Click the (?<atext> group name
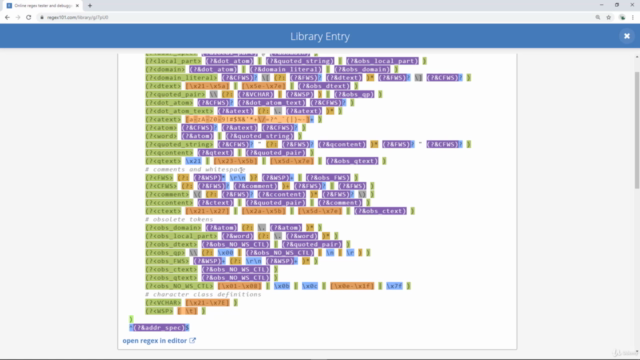 [163, 119]
